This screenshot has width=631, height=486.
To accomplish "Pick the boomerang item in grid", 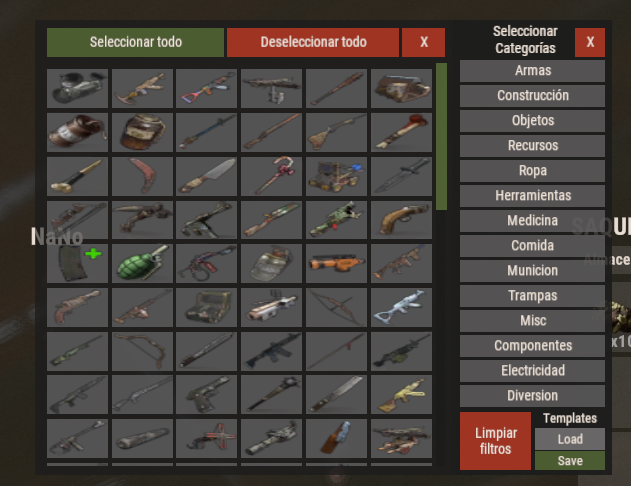I will 142,176.
